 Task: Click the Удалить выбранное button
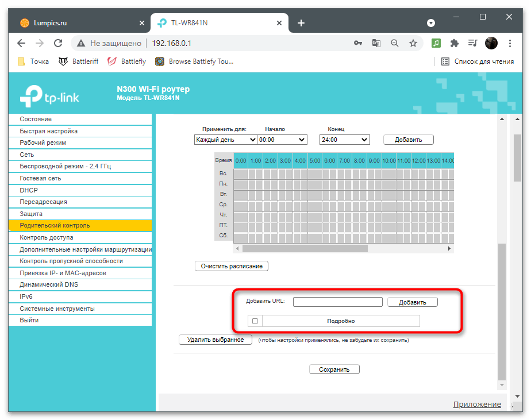coord(216,340)
